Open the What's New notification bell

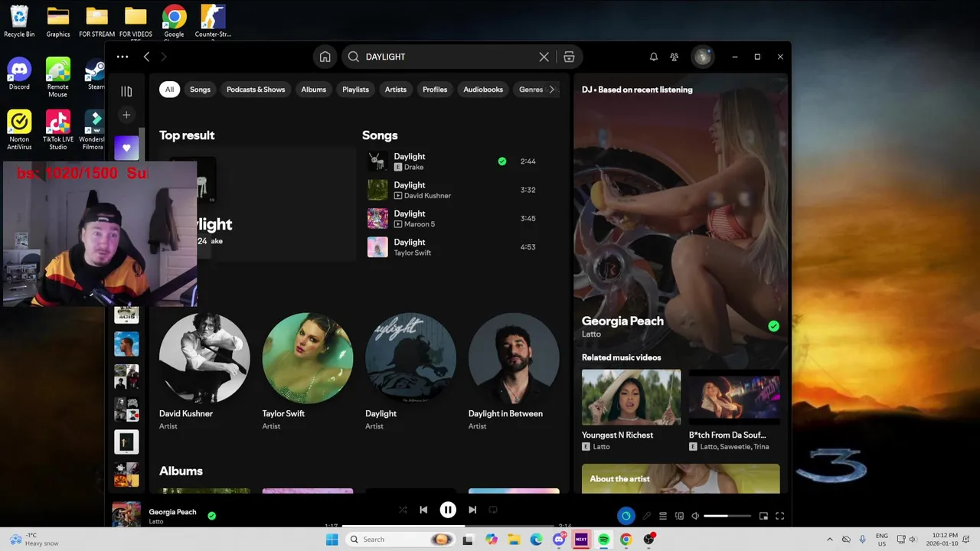654,57
